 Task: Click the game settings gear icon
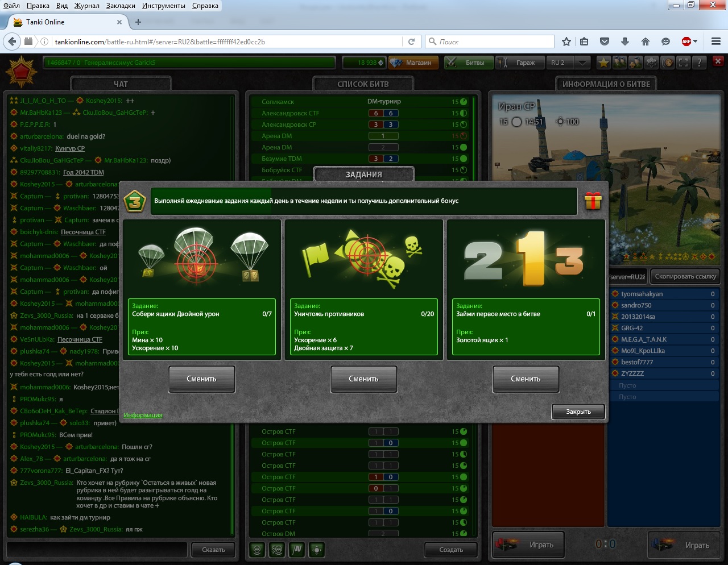pos(652,63)
